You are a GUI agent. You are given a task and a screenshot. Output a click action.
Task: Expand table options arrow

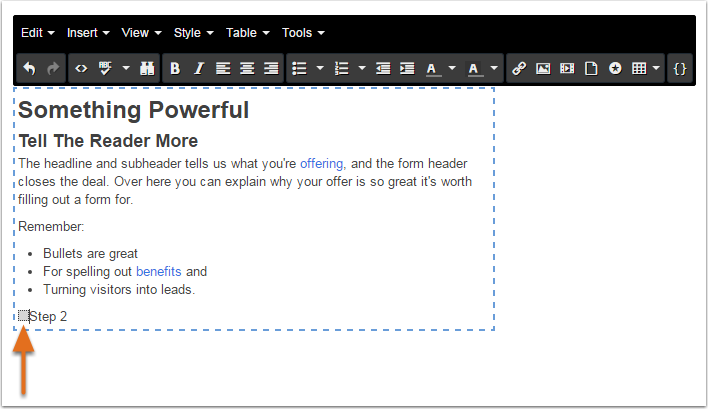(x=657, y=69)
